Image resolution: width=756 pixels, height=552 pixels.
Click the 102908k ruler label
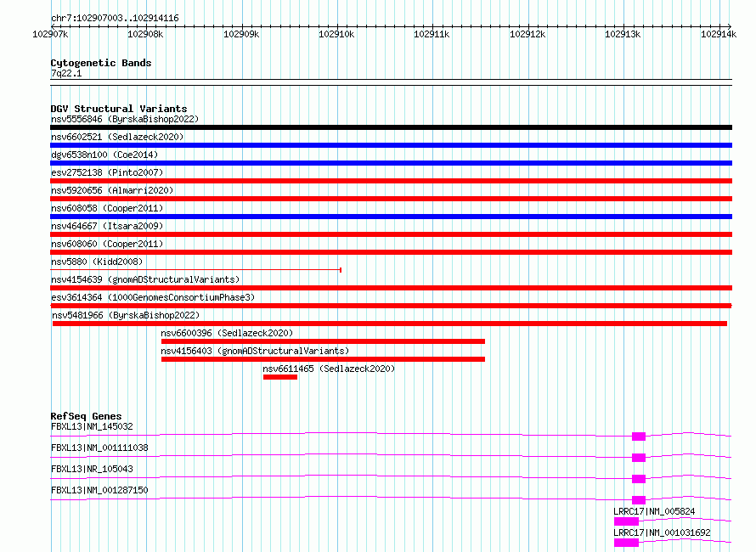(145, 34)
